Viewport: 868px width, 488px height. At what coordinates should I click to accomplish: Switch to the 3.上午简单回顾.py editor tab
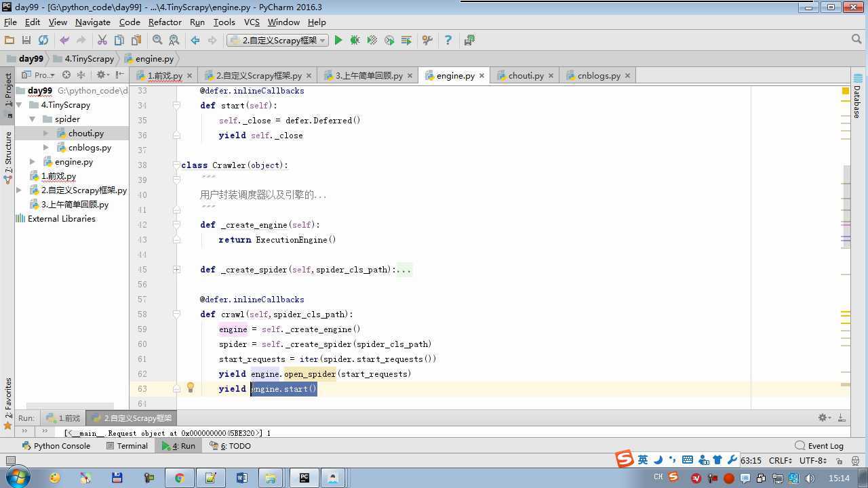369,75
